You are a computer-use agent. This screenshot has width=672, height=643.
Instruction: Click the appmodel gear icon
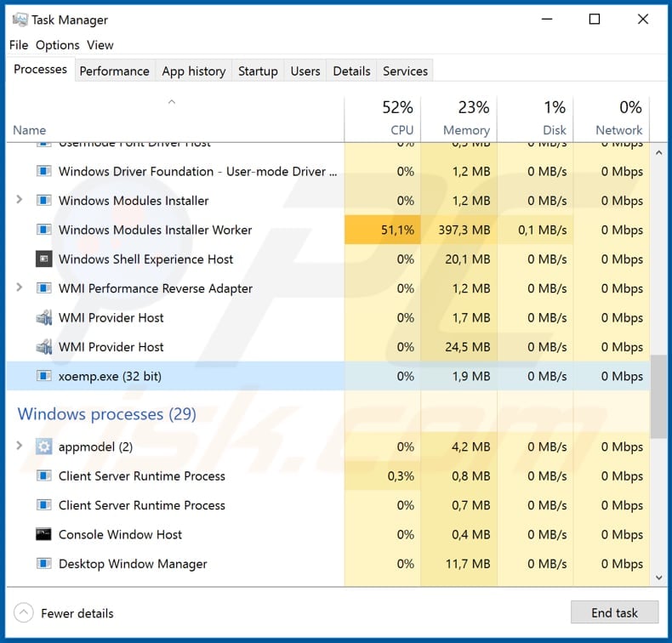point(43,447)
